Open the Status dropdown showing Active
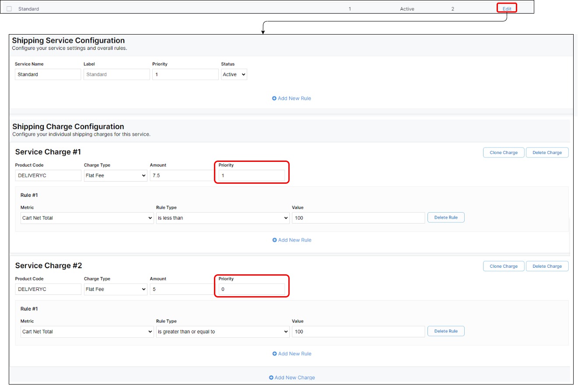578x392 pixels. [x=234, y=74]
